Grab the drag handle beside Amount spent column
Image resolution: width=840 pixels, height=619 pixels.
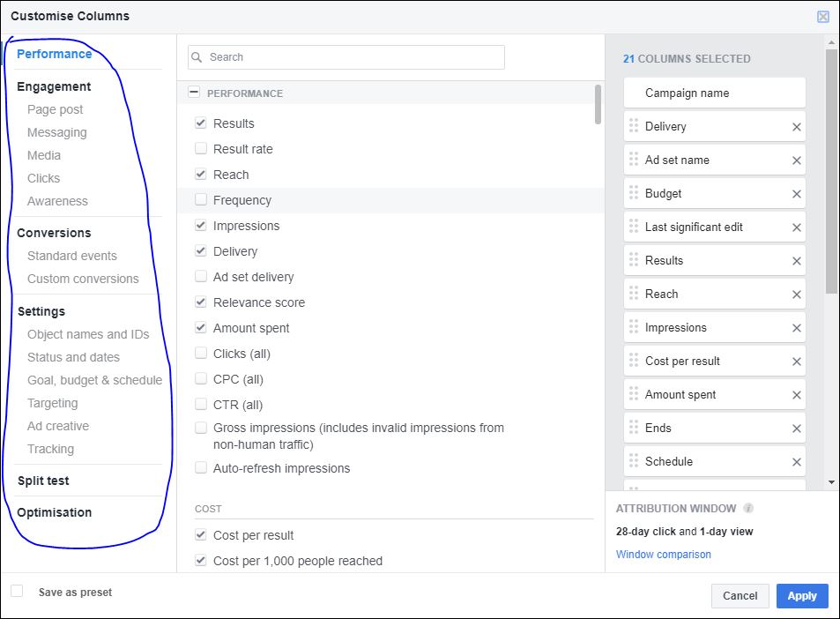tap(632, 394)
